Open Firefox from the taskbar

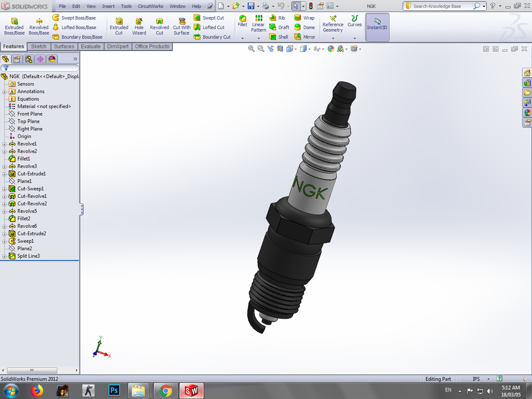click(x=37, y=391)
